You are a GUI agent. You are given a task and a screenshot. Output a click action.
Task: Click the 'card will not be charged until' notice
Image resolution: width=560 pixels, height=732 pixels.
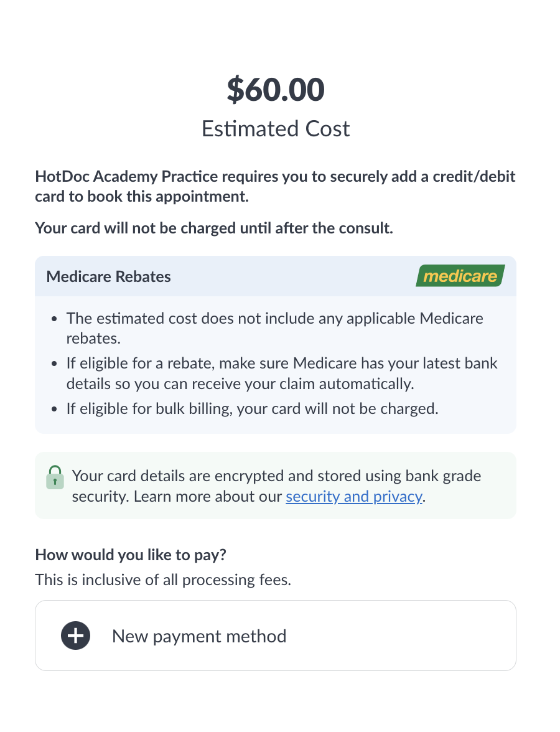pyautogui.click(x=214, y=228)
